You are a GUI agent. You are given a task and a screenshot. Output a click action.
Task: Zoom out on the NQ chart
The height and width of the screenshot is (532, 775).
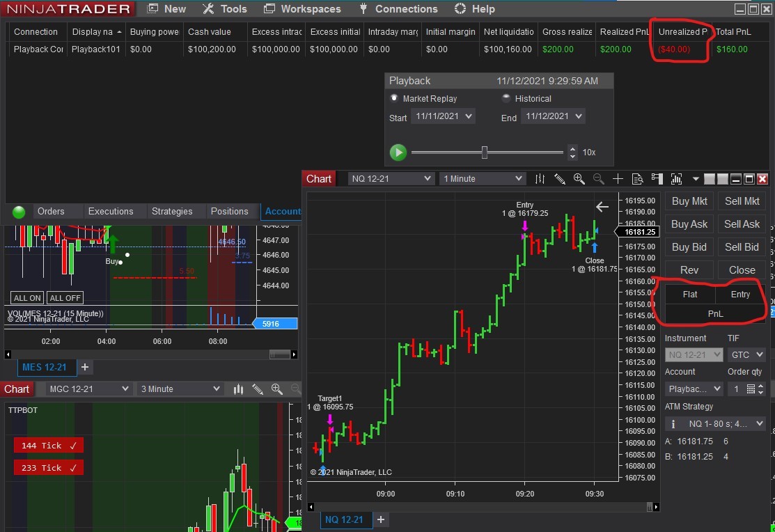pyautogui.click(x=598, y=179)
